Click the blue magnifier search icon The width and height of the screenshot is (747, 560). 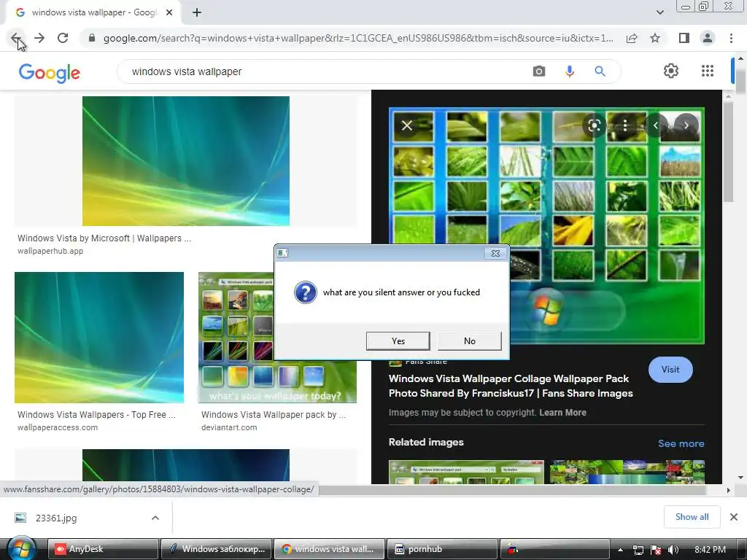click(x=600, y=71)
